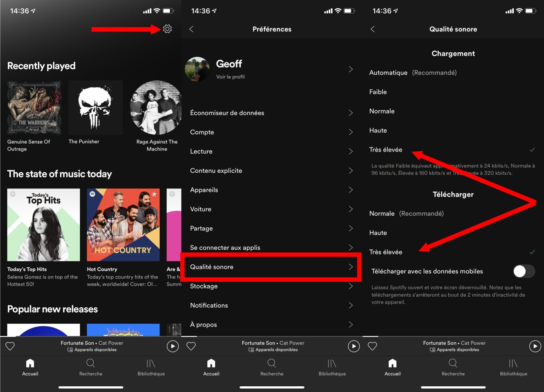Open Stockage settings

point(272,286)
